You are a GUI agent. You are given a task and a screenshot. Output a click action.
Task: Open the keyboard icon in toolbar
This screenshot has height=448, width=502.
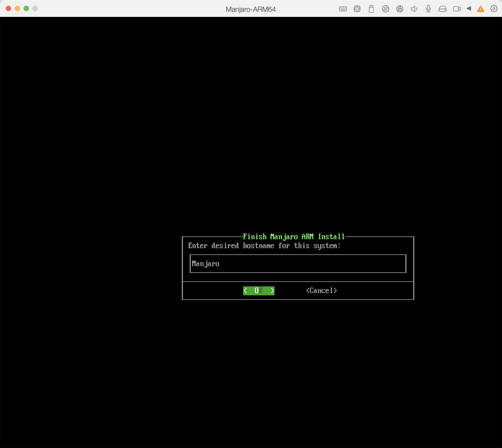(343, 9)
